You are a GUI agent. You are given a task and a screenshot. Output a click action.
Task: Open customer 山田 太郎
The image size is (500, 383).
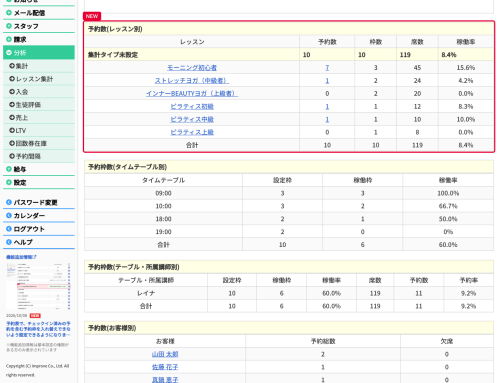tap(165, 354)
